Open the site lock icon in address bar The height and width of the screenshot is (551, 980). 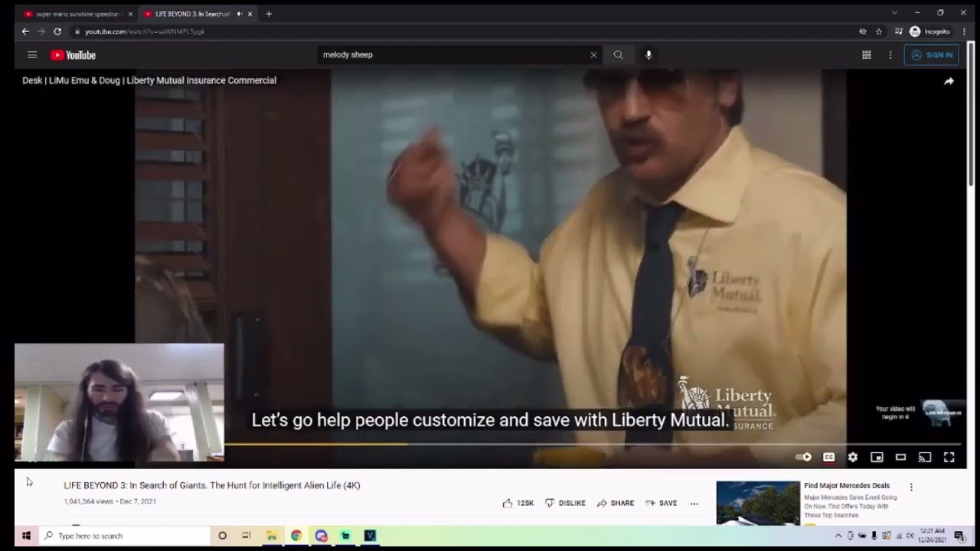click(77, 31)
